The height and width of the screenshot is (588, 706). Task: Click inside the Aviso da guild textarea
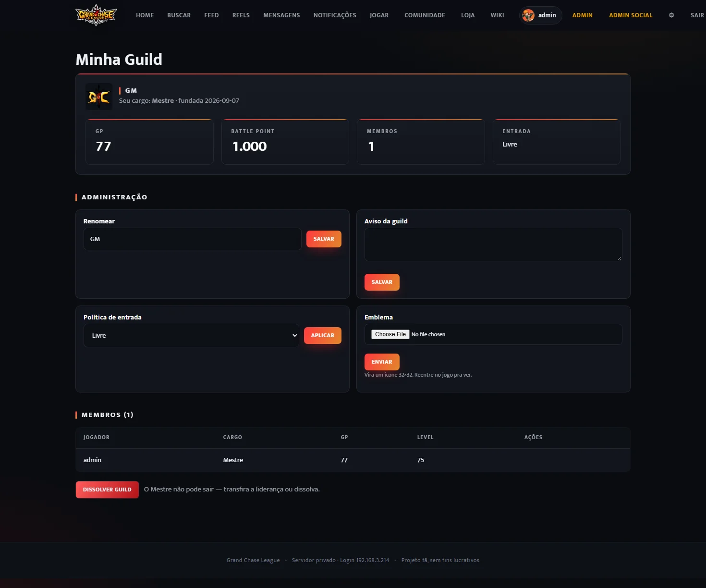[493, 245]
